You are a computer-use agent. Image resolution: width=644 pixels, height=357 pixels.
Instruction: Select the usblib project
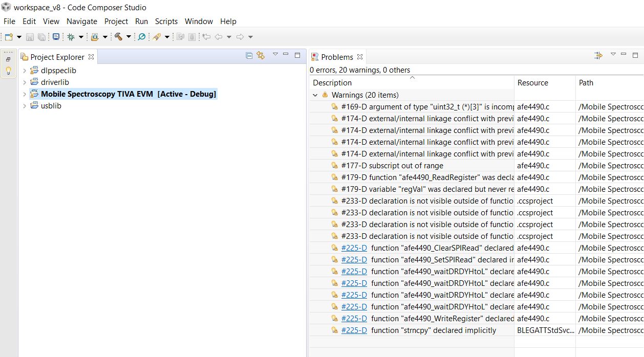[51, 106]
